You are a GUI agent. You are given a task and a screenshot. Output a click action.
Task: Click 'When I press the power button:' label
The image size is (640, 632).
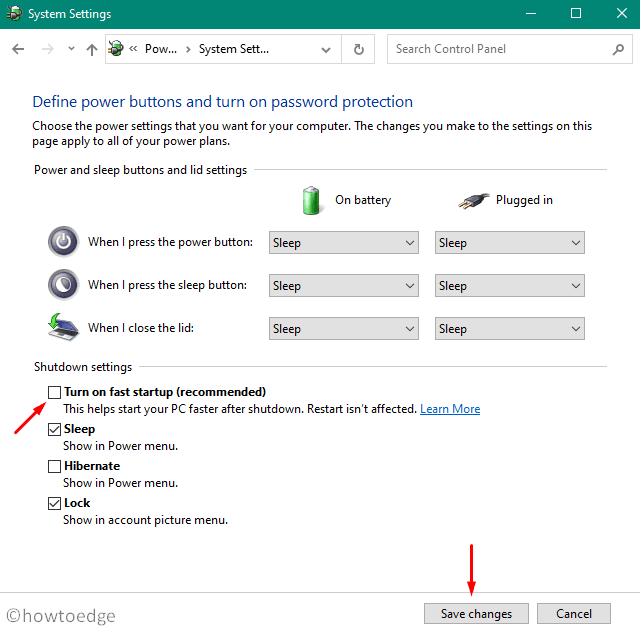170,242
